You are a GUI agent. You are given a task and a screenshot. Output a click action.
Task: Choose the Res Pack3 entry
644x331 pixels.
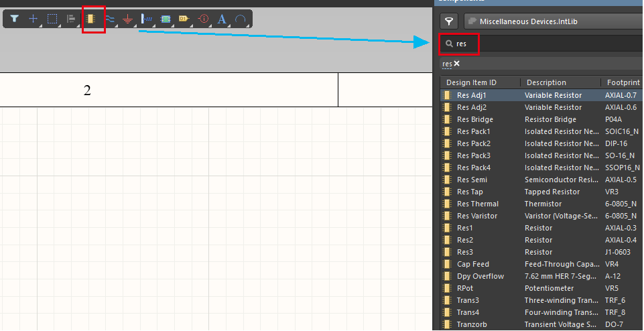point(542,155)
